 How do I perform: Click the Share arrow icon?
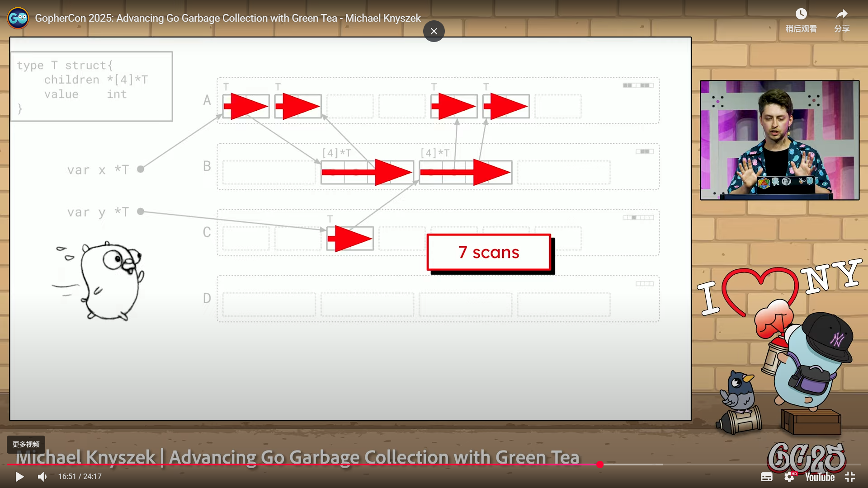point(841,14)
